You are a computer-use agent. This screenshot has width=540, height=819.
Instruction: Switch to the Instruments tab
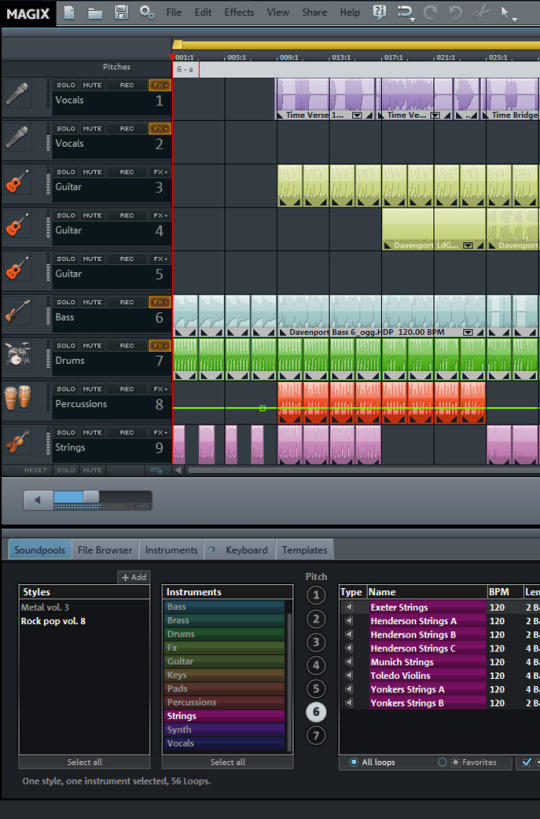coord(171,550)
